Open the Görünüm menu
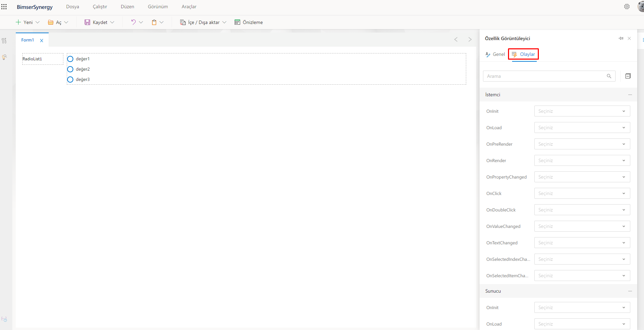Viewport: 644px width, 330px height. [x=158, y=7]
